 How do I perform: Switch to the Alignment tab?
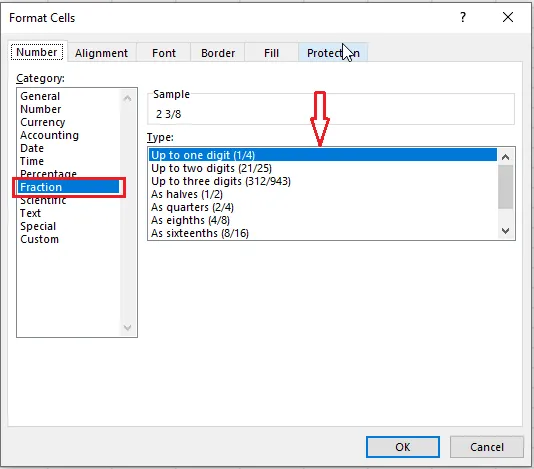click(101, 53)
